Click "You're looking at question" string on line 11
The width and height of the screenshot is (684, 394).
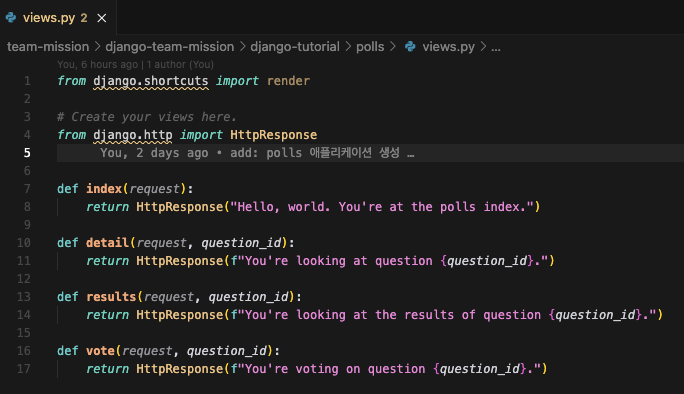pos(339,261)
